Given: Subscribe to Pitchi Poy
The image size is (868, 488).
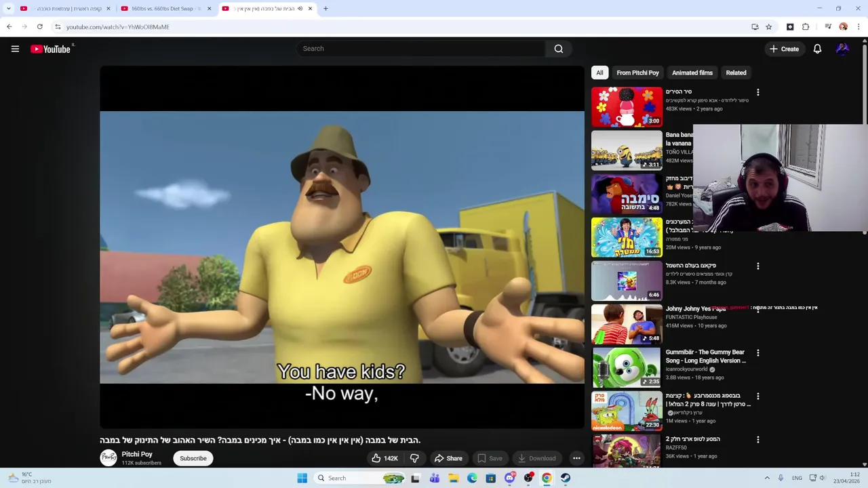Looking at the screenshot, I should [x=193, y=458].
